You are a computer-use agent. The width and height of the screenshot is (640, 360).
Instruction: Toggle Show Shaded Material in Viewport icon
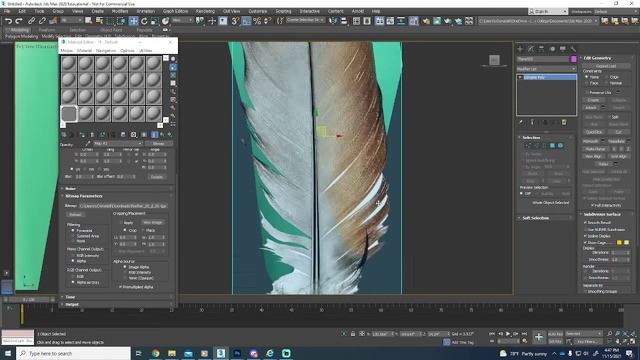(x=144, y=135)
